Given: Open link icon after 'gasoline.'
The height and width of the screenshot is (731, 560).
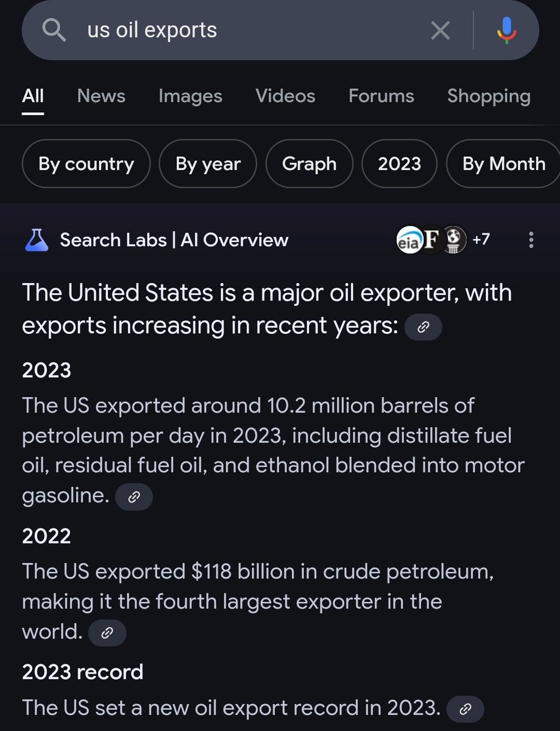Looking at the screenshot, I should click(134, 497).
